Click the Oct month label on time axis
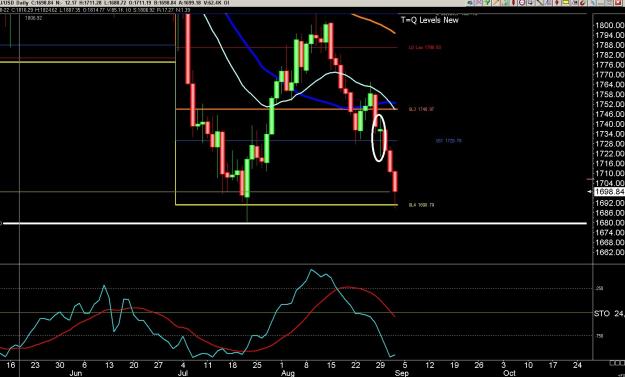The image size is (625, 377). coord(509,373)
